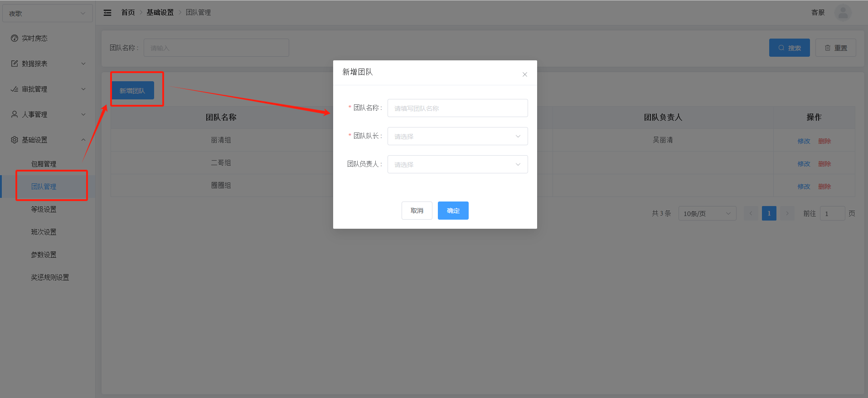Click the 基础设置 gear icon
Viewport: 868px width, 398px height.
click(x=15, y=140)
